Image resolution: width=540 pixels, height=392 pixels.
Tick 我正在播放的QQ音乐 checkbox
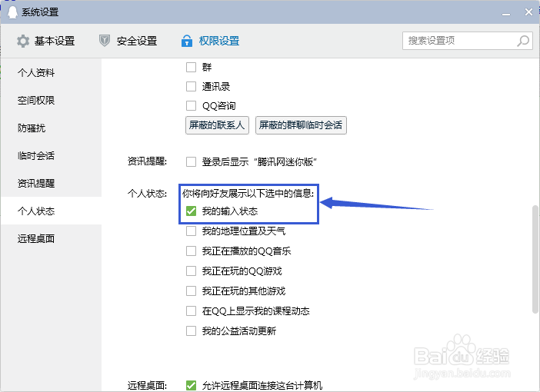click(191, 251)
